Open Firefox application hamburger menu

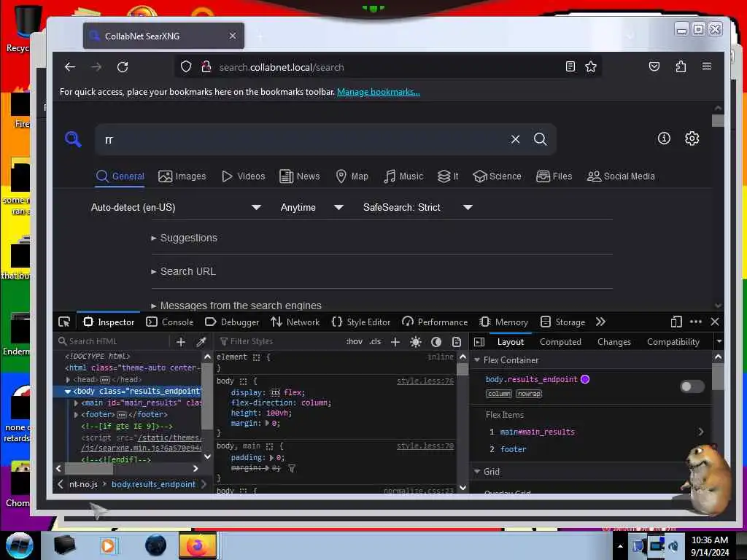[706, 66]
